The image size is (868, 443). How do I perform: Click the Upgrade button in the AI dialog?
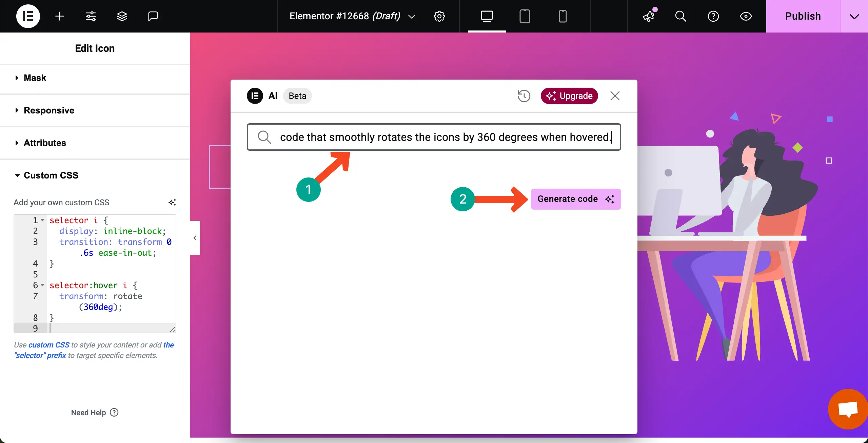(569, 96)
